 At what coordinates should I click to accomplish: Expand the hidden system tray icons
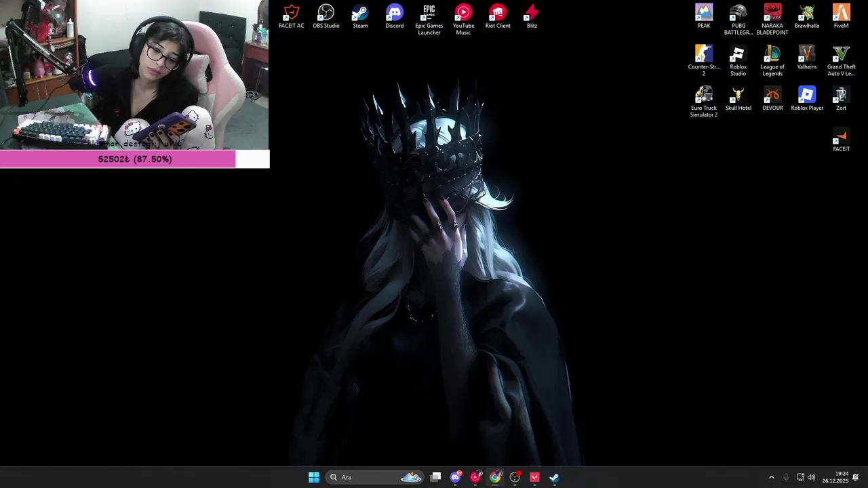771,477
